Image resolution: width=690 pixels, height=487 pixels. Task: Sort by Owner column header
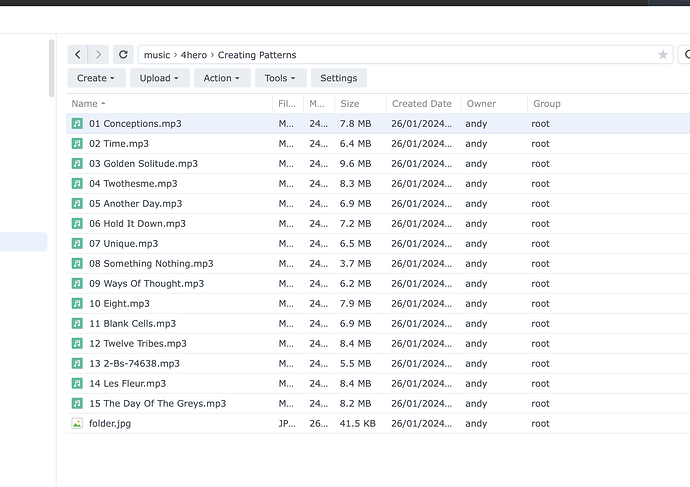click(x=494, y=104)
